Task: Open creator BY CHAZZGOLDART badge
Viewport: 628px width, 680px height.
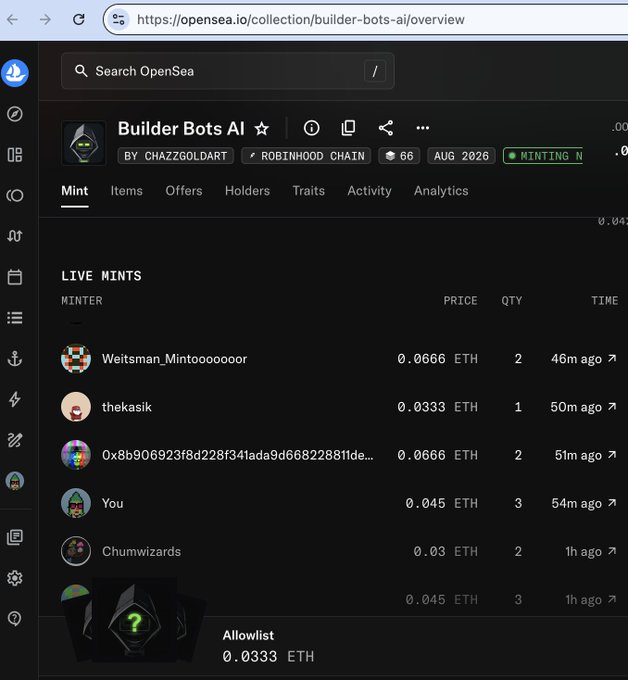Action: (x=176, y=156)
